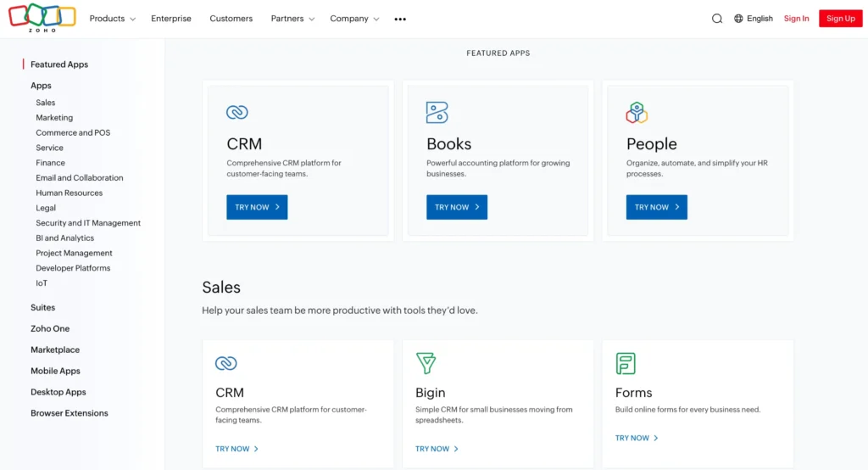Open the search magnifier icon
Image resolution: width=868 pixels, height=470 pixels.
(717, 19)
